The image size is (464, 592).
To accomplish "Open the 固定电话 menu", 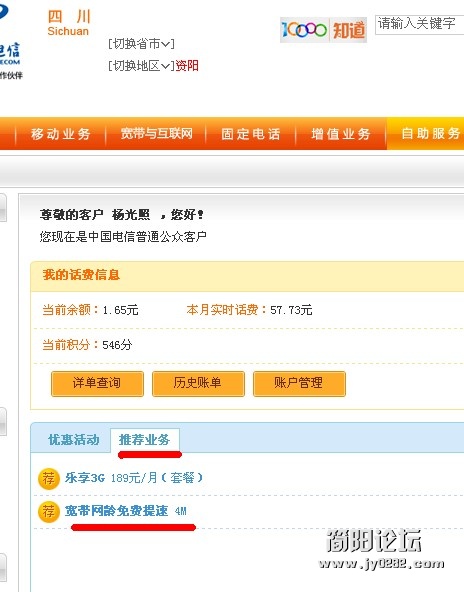I will pos(250,134).
